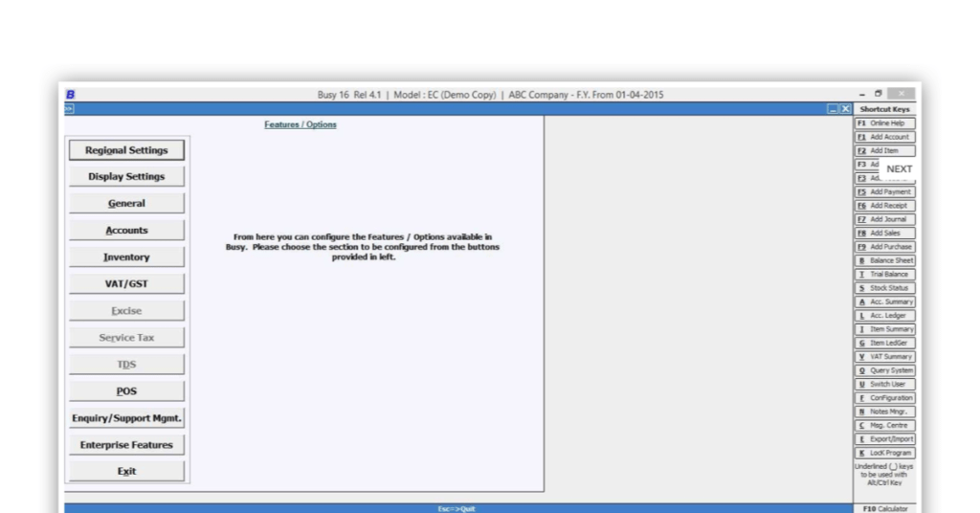
Task: Click the F8 Add Sales shortcut
Action: [x=885, y=234]
